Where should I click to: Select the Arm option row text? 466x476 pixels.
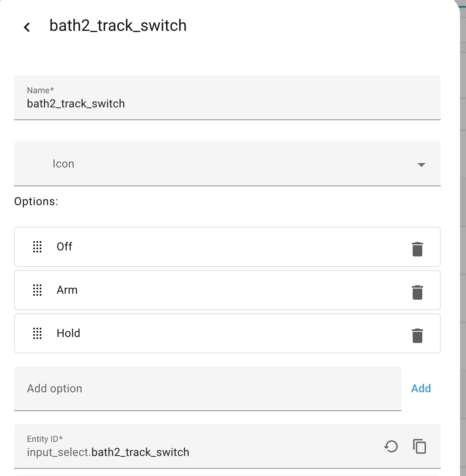[67, 290]
